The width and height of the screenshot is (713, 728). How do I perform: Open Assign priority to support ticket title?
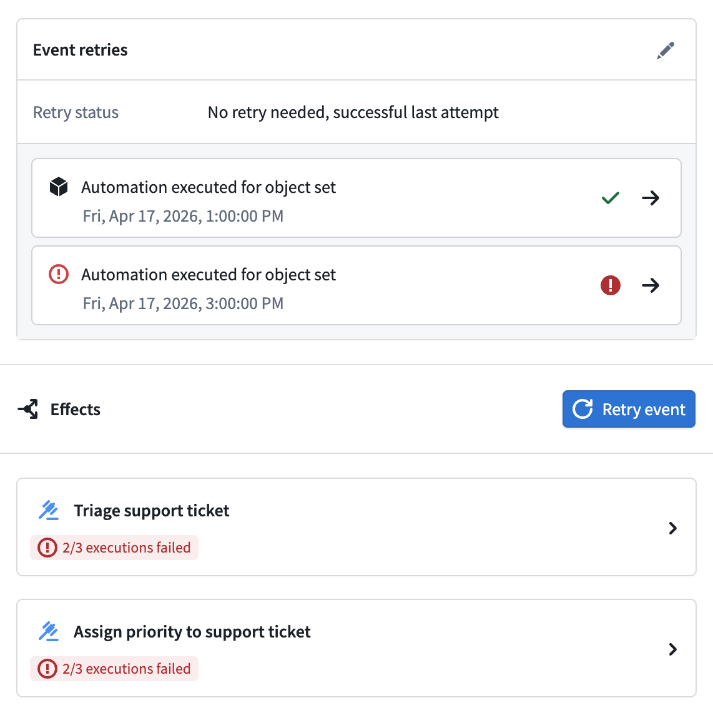click(192, 632)
